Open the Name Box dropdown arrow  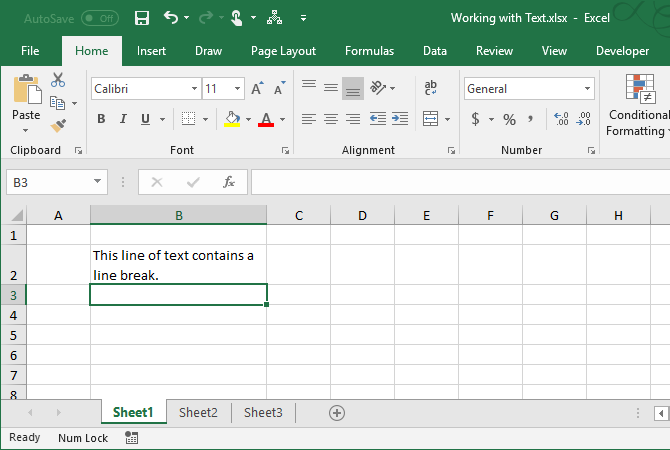97,182
